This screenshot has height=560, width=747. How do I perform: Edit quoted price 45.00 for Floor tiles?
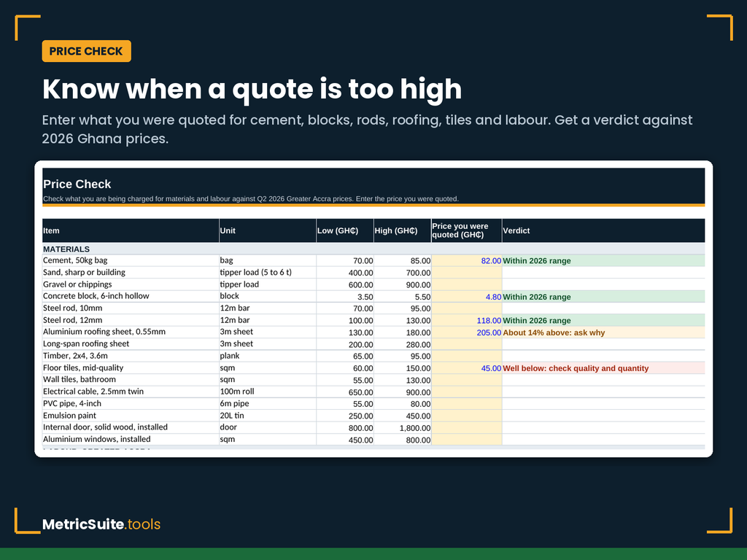click(x=466, y=367)
